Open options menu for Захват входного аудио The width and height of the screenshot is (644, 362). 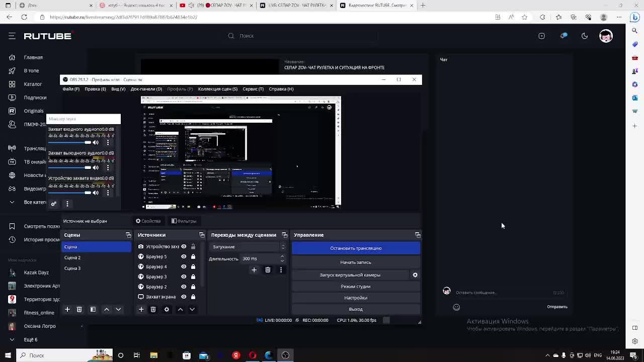(108, 142)
